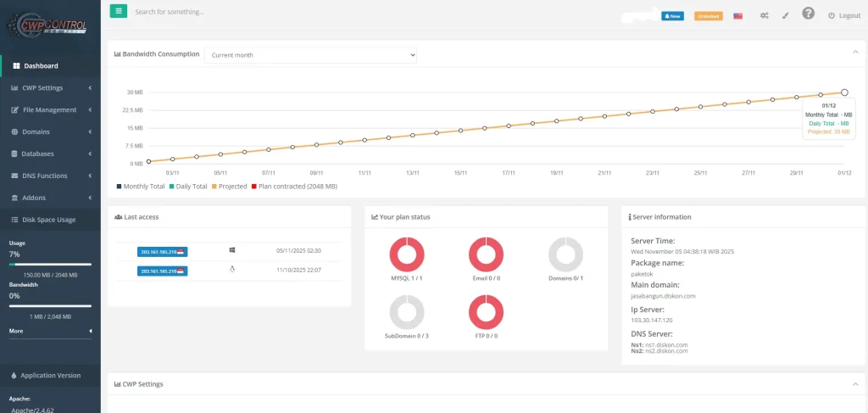Collapse the Bandwidth Consumption panel chevron
This screenshot has height=413, width=868.
point(854,53)
